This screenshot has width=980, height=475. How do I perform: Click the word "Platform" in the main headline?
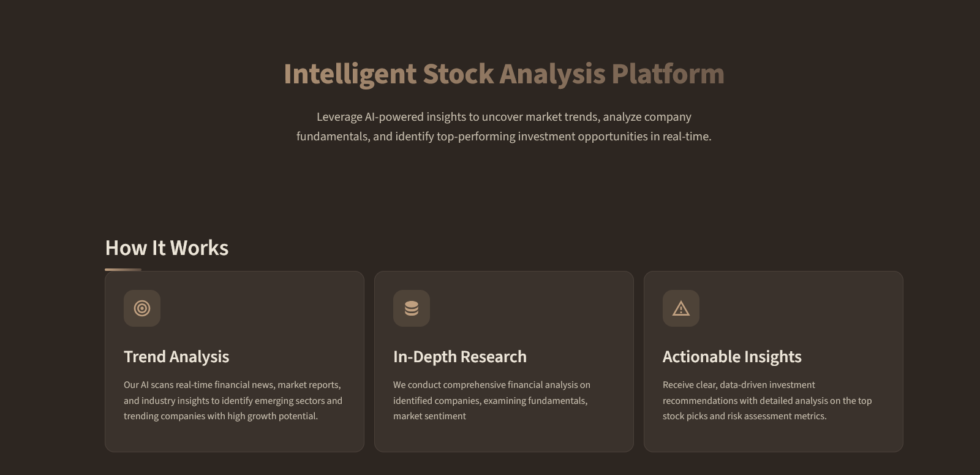coord(668,74)
